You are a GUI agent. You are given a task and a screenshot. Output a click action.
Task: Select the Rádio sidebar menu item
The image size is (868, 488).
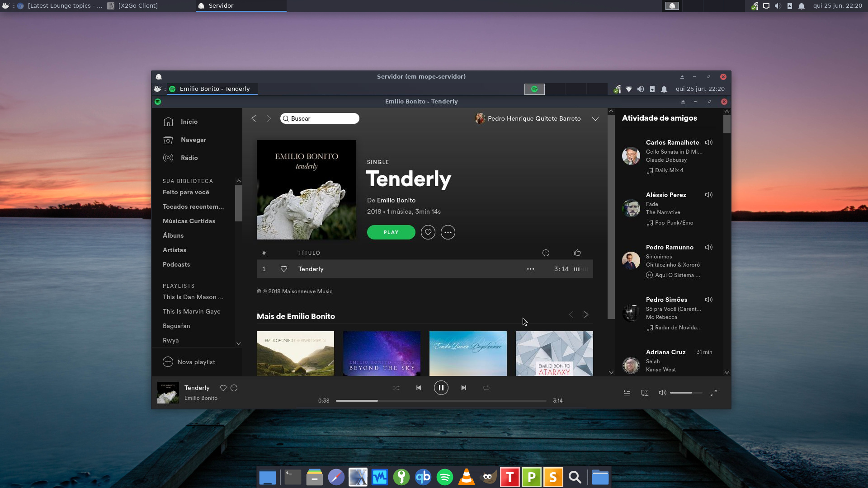coord(189,157)
